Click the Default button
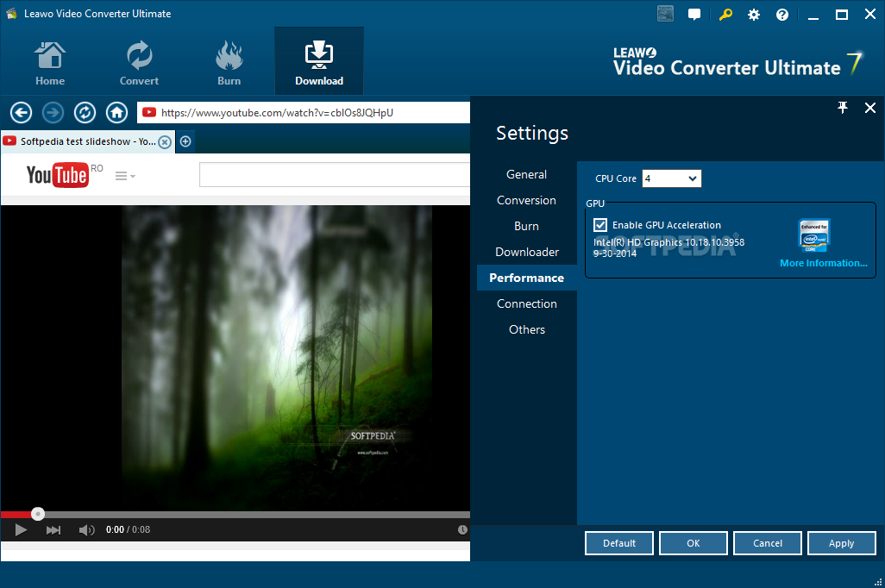Screen dimensions: 885x588 [x=619, y=543]
